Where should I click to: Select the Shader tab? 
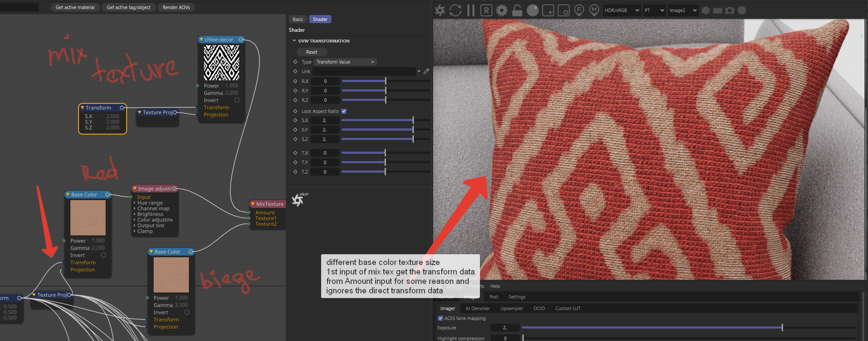(320, 19)
